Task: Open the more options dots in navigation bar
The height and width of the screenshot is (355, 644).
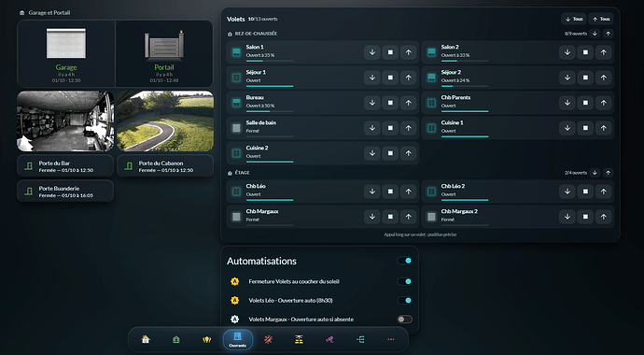Action: click(x=390, y=339)
